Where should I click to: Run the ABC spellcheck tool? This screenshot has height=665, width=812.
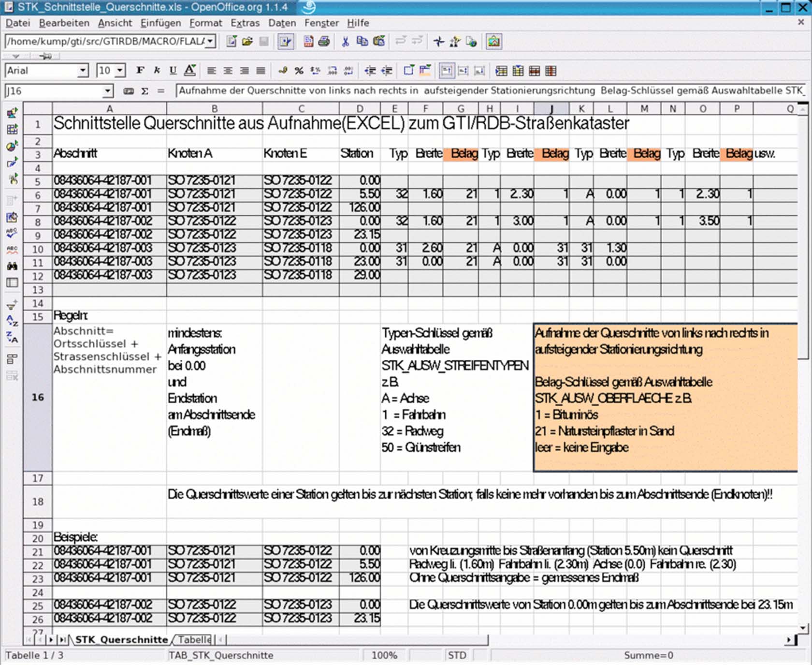pyautogui.click(x=13, y=233)
